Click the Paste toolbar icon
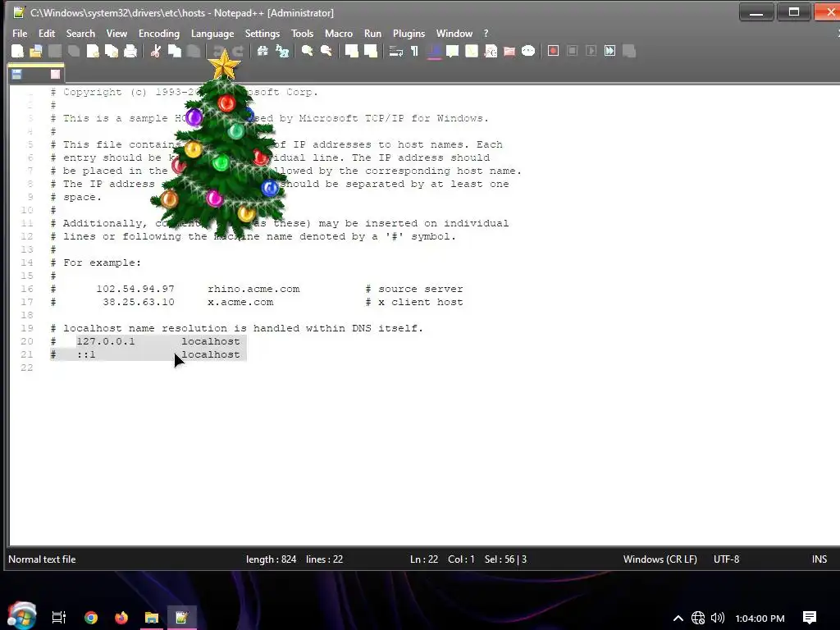This screenshot has width=840, height=630. [x=194, y=51]
